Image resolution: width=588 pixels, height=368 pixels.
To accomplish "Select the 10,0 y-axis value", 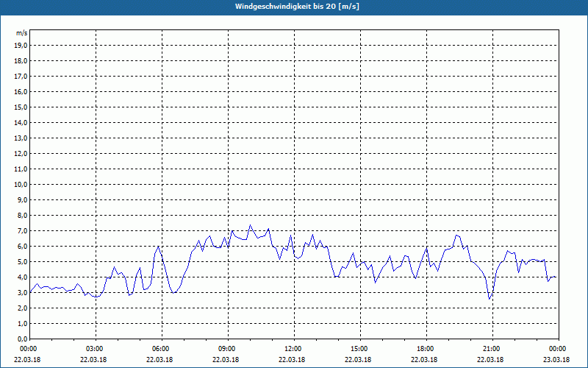I will pos(20,185).
